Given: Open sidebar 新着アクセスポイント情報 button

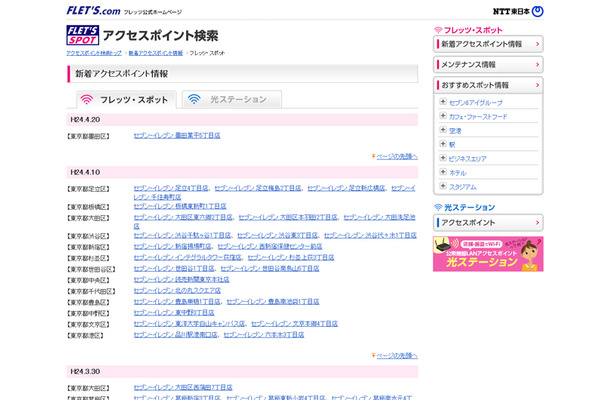Looking at the screenshot, I should coord(488,44).
